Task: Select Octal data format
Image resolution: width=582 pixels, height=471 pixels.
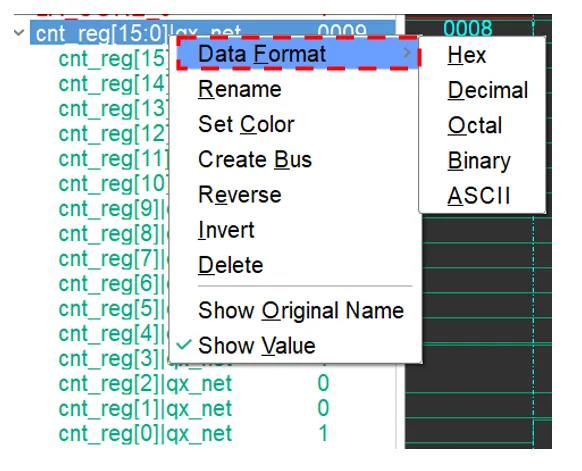Action: click(475, 125)
